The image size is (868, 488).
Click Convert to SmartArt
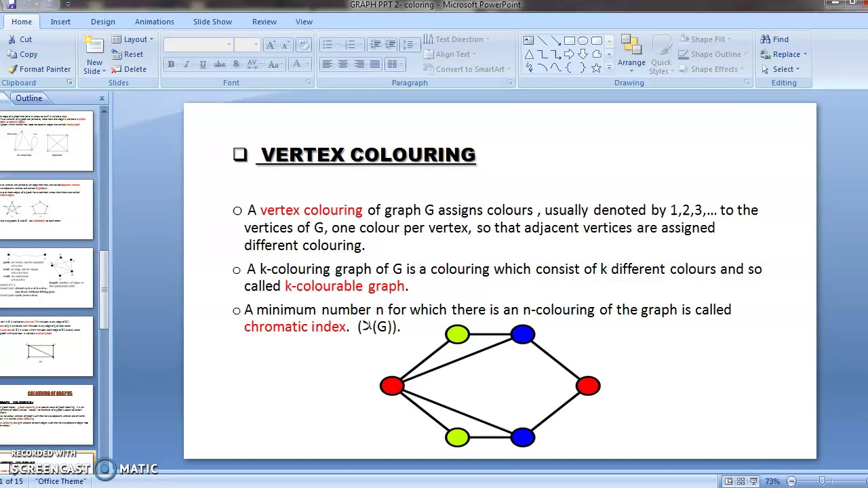tap(467, 69)
